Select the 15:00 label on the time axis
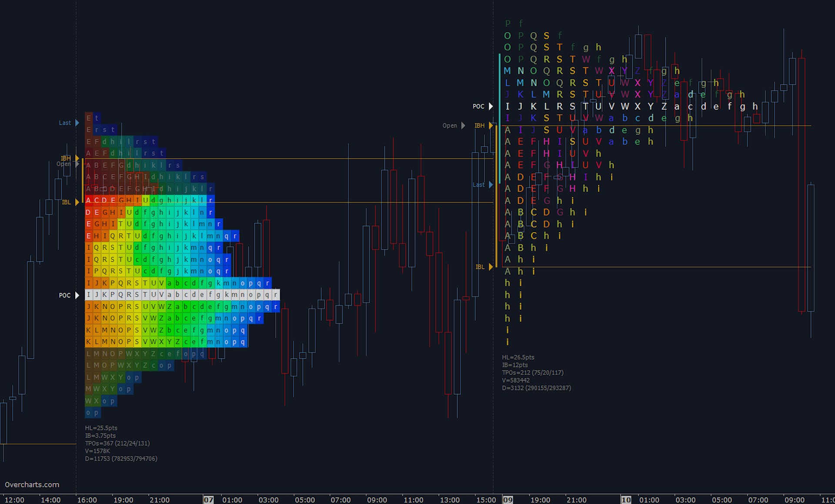This screenshot has width=835, height=504. click(x=486, y=500)
